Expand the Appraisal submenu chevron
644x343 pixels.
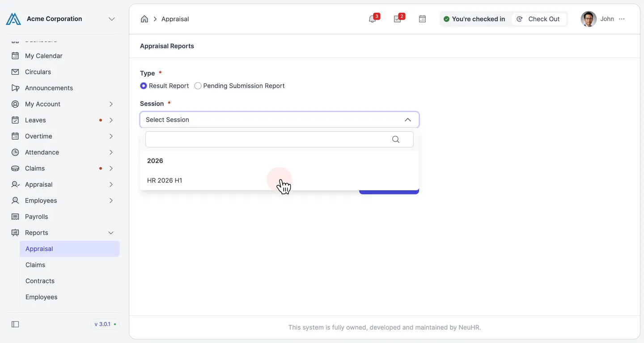(111, 184)
